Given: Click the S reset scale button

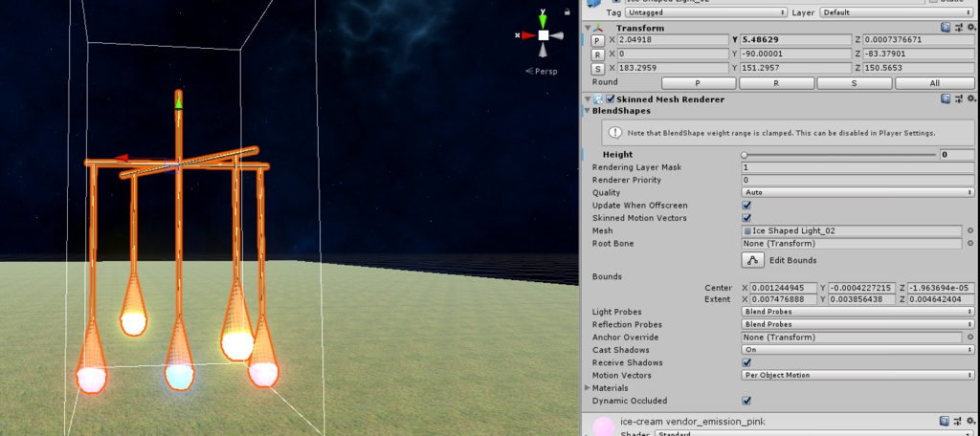Looking at the screenshot, I should 598,70.
